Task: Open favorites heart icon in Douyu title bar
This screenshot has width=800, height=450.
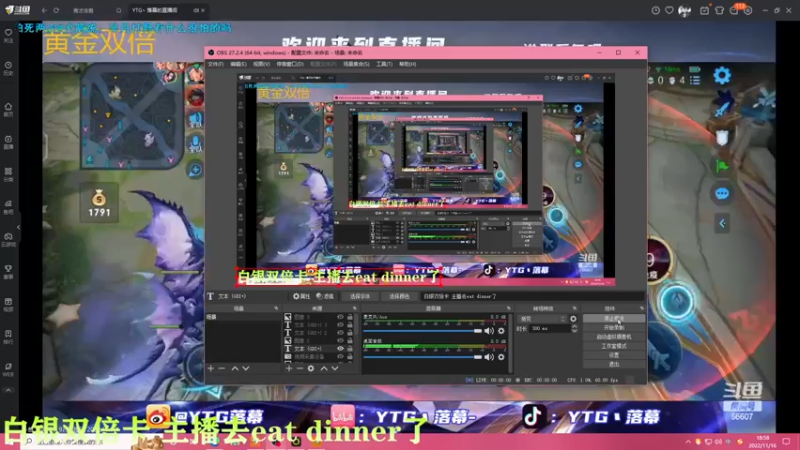Action: pyautogui.click(x=669, y=10)
